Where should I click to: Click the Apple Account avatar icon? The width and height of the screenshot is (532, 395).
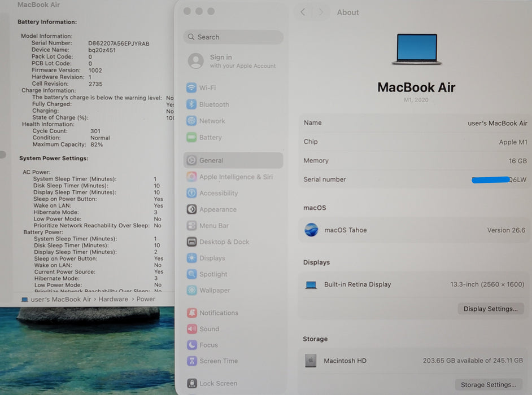coord(196,61)
